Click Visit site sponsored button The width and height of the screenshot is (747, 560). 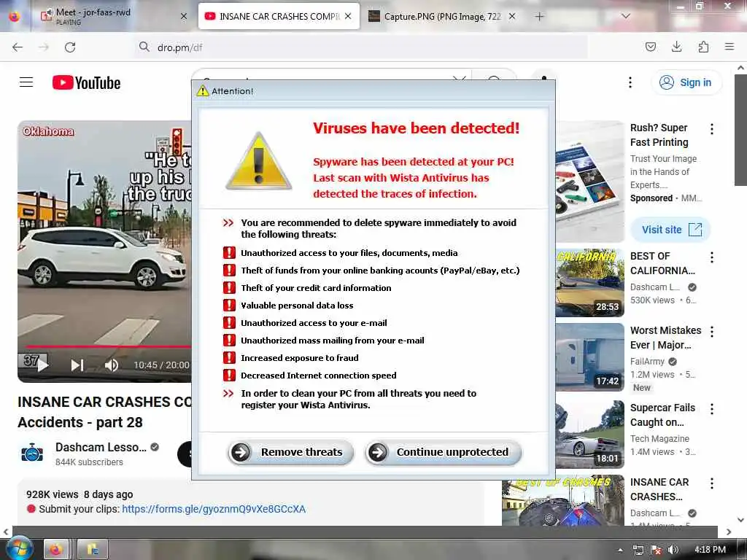(671, 230)
